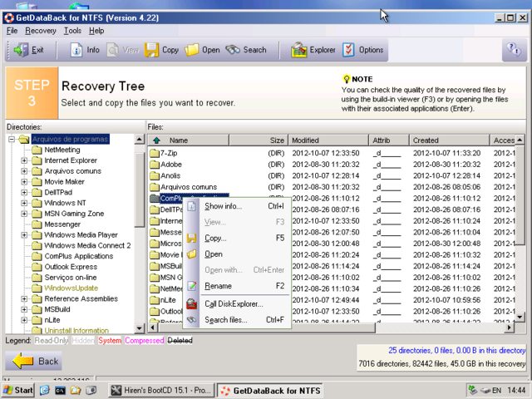Select ComPlus Applications in directory tree
The height and width of the screenshot is (399, 532).
79,256
